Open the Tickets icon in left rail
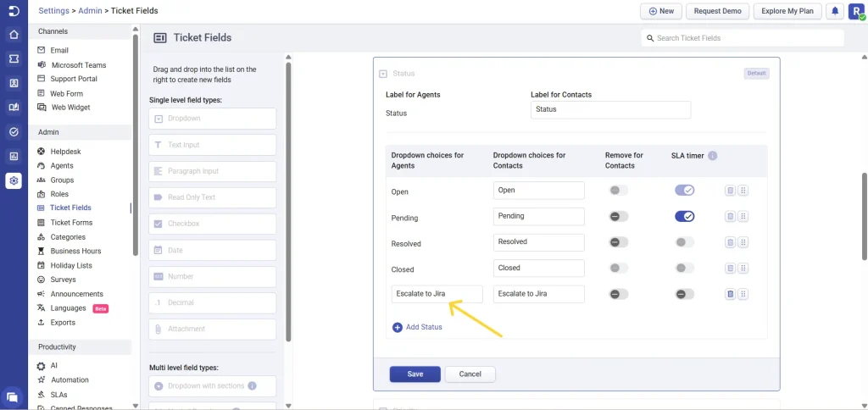868x410 pixels. coord(14,58)
